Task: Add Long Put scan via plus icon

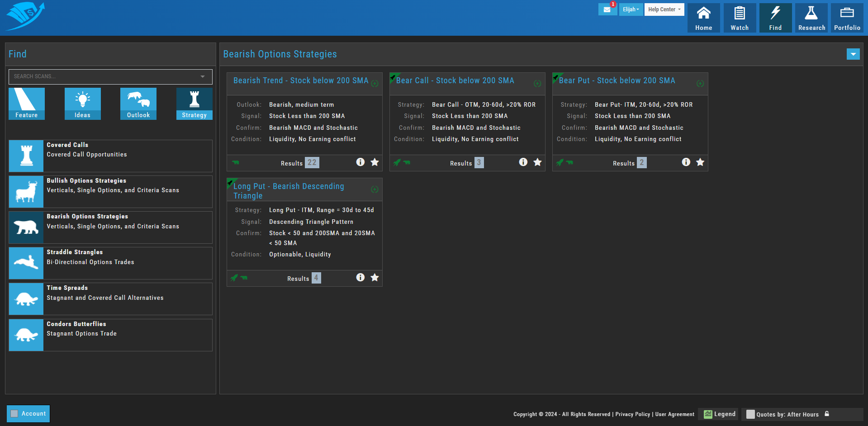Action: (375, 189)
